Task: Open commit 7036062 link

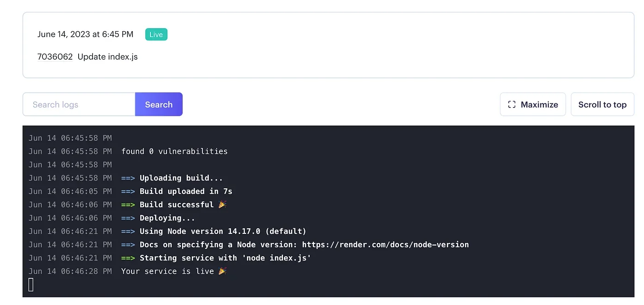Action: pos(55,57)
